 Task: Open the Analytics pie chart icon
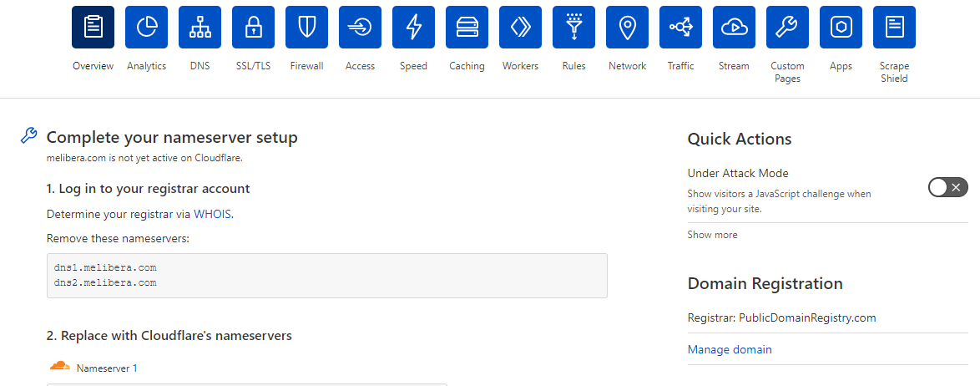tap(146, 27)
